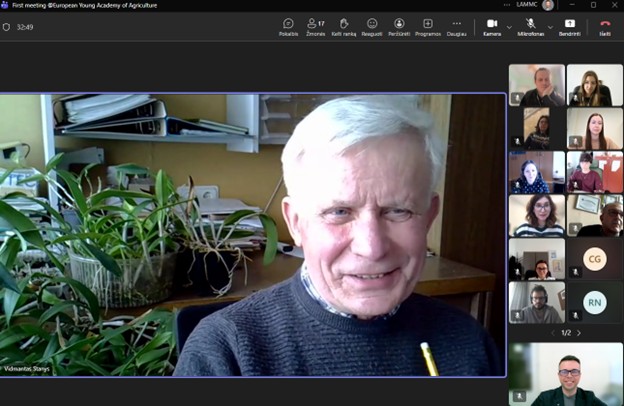
Task: Click the self-view video at bottom right
Action: 565,374
